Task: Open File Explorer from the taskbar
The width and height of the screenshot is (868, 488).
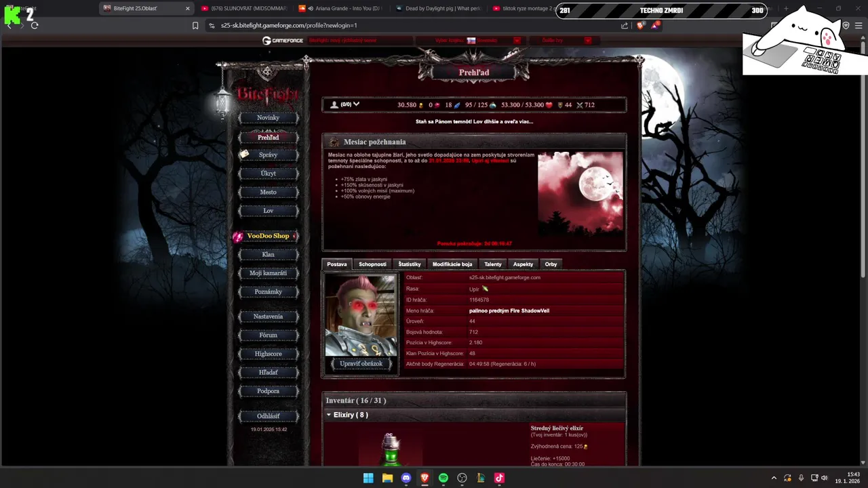Action: 387,478
